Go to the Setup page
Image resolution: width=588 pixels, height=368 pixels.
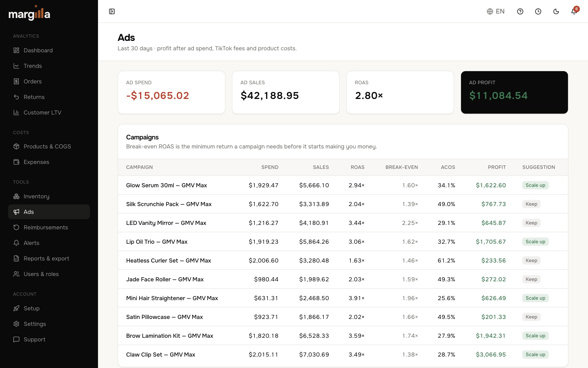tap(49, 308)
